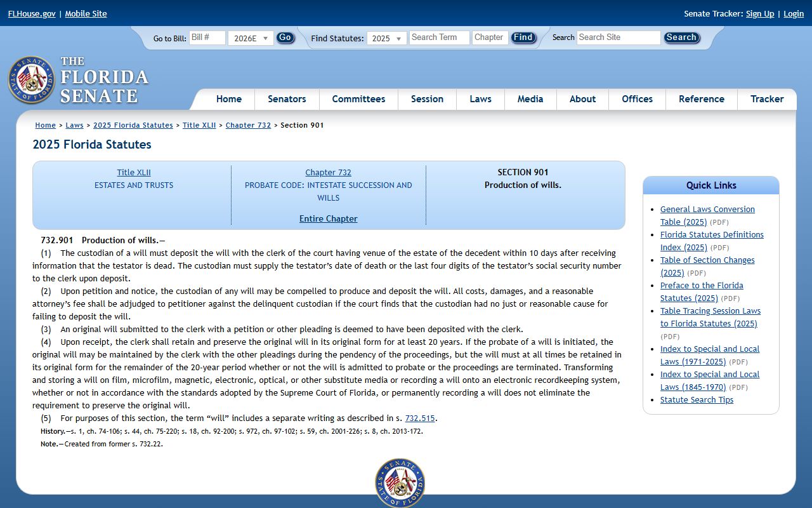
Task: Follow the FLHouse.gov link
Action: pos(32,13)
